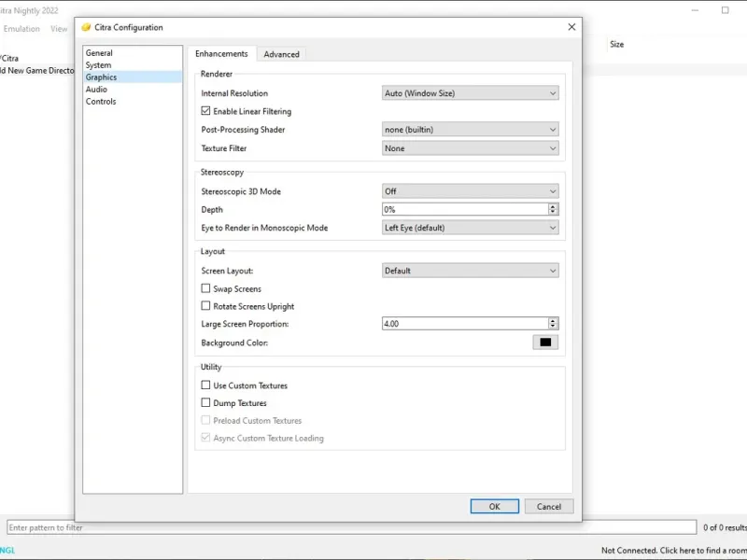The height and width of the screenshot is (560, 747).
Task: Sort game list by Size column
Action: coord(617,44)
